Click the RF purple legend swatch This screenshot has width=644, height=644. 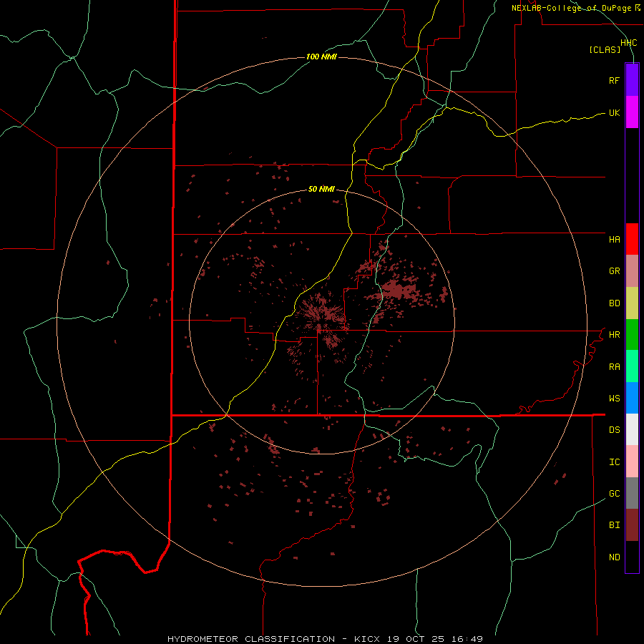(632, 79)
